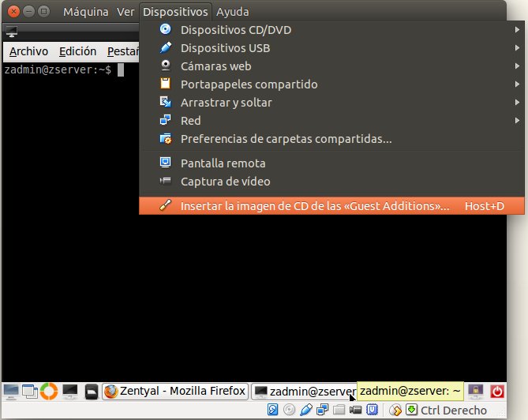The image size is (528, 420).
Task: Click the CPU virtualization status icon
Action: click(372, 410)
